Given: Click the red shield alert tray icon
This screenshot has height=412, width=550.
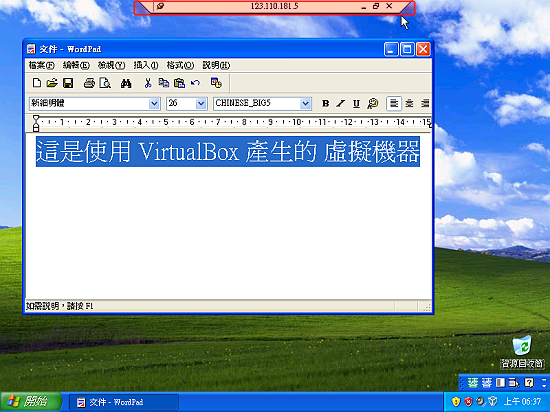Looking at the screenshot, I should click(x=468, y=401).
